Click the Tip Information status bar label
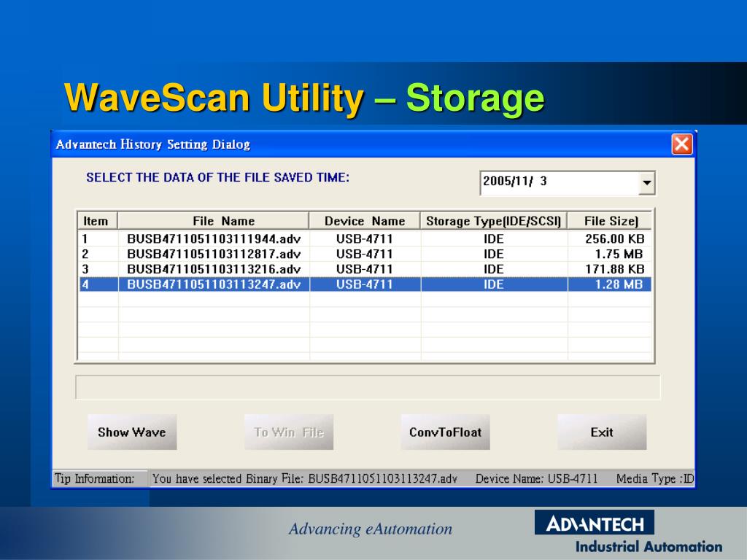The height and width of the screenshot is (560, 747). pyautogui.click(x=94, y=478)
